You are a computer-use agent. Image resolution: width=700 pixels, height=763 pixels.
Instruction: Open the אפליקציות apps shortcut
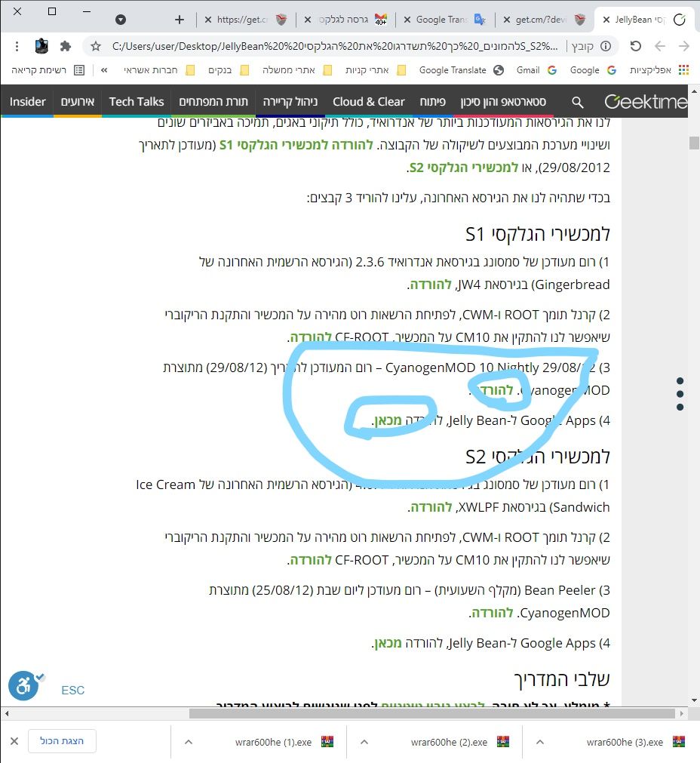(x=659, y=70)
